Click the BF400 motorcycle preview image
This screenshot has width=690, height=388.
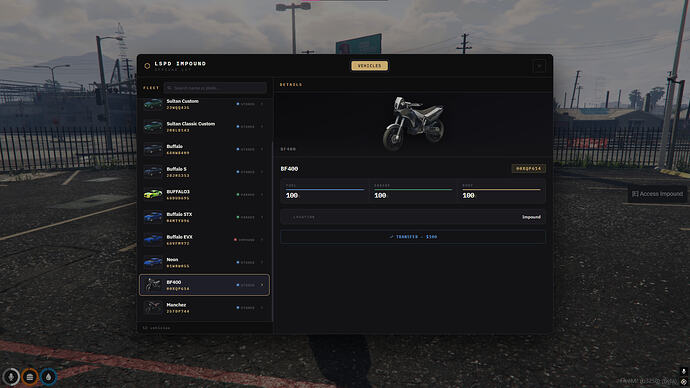[x=414, y=123]
